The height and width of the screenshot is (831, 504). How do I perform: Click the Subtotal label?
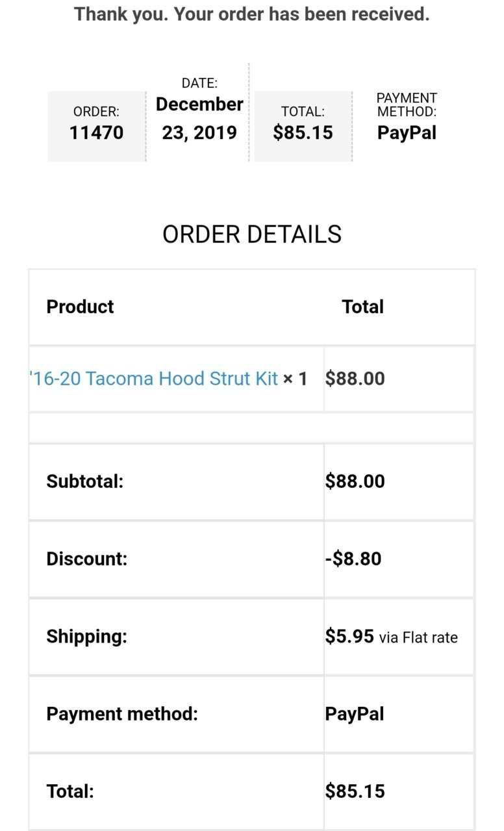84,481
